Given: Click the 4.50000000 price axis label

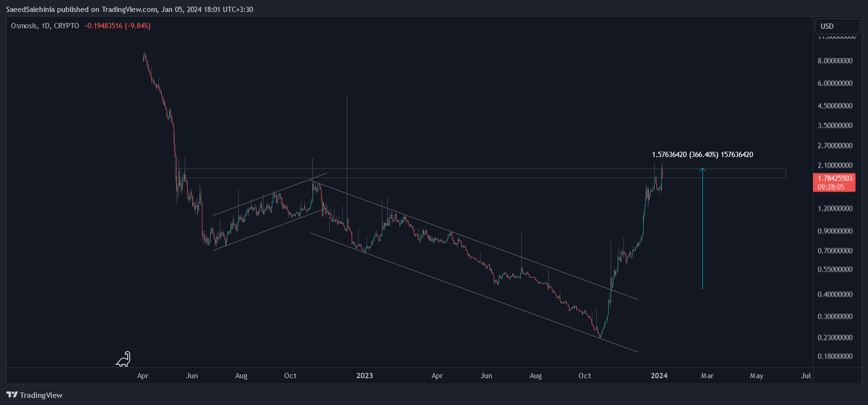Looking at the screenshot, I should (835, 106).
